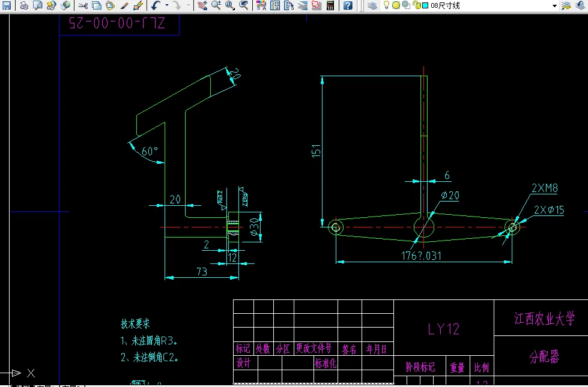The width and height of the screenshot is (588, 387).
Task: Activate Zoom Realtime magnifier
Action: coord(216,5)
